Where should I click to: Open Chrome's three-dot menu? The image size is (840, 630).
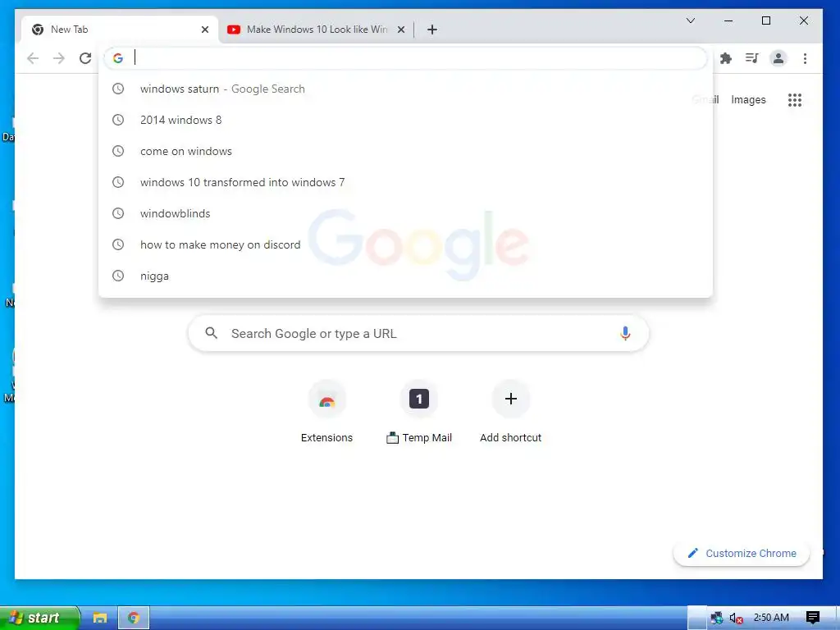click(x=805, y=58)
